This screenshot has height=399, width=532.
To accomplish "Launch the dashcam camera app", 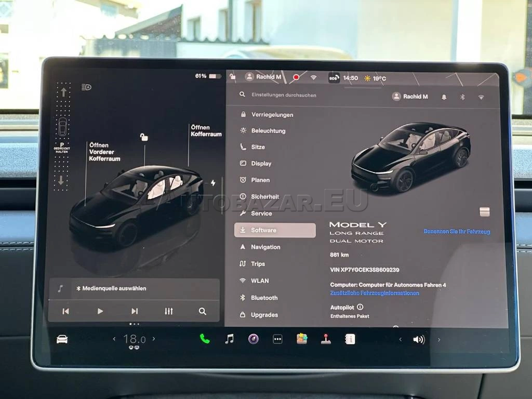I will [253, 339].
